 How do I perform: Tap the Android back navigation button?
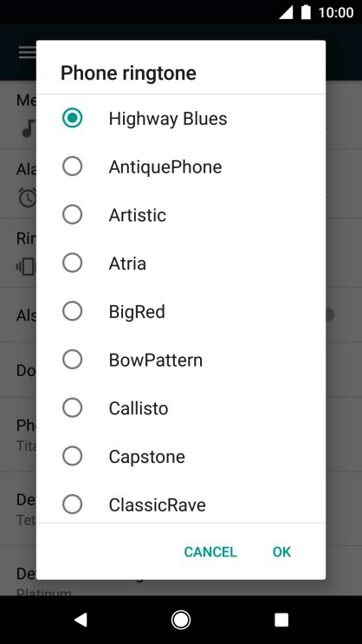tap(81, 620)
